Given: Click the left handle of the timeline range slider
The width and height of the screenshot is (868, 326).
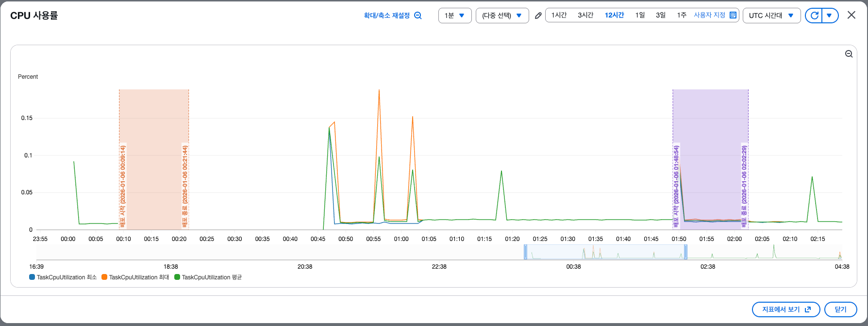Looking at the screenshot, I should [x=525, y=252].
